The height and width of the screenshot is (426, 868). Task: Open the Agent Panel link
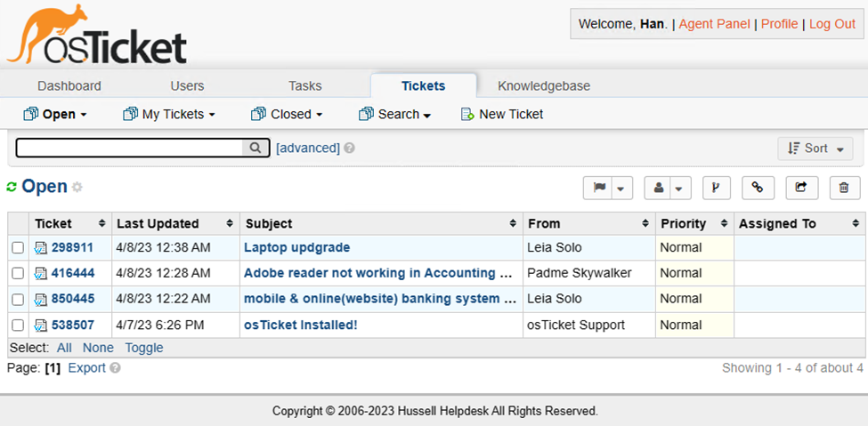click(x=714, y=24)
